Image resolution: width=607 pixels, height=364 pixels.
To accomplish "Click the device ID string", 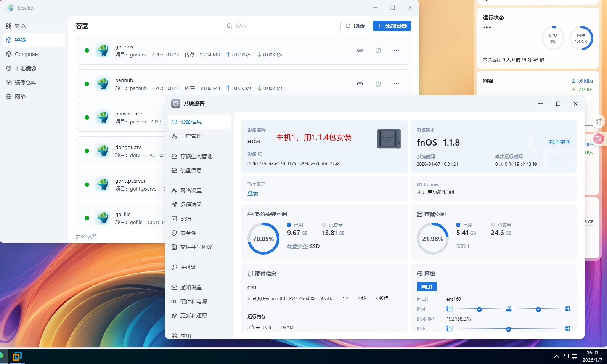I will pos(294,164).
